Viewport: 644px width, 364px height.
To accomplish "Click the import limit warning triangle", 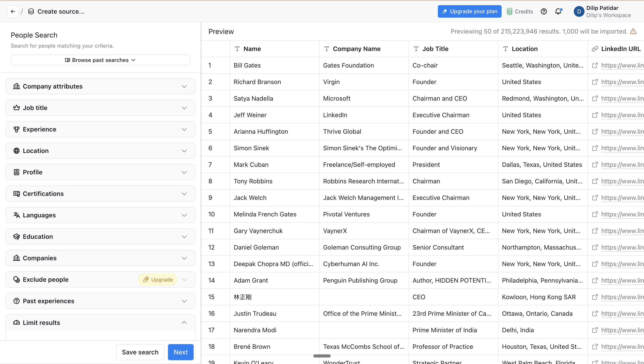I will [633, 32].
